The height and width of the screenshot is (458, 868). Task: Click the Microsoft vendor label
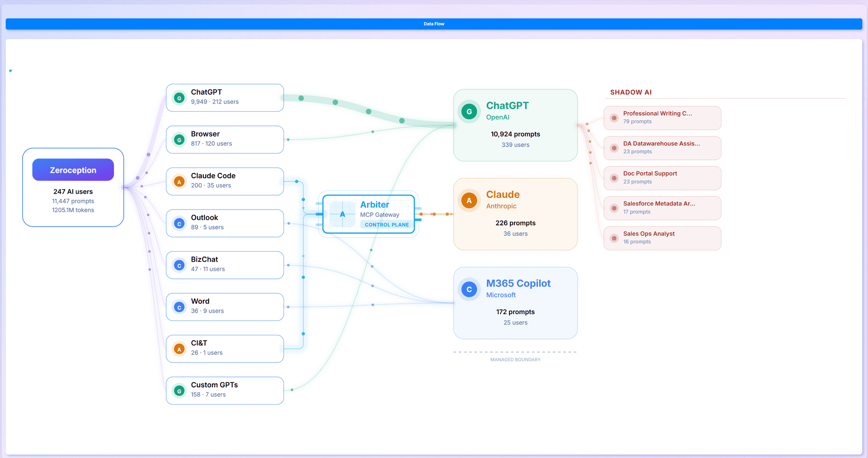[501, 295]
